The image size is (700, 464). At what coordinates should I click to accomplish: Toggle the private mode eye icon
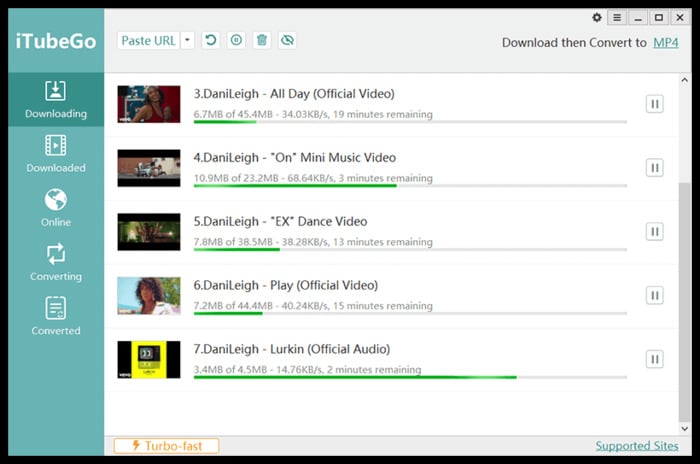[288, 41]
